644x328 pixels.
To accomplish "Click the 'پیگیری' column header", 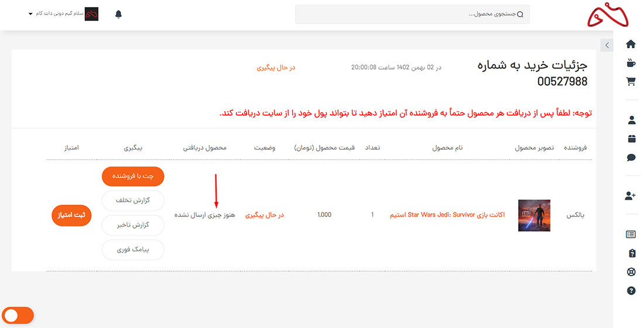I will [x=133, y=147].
